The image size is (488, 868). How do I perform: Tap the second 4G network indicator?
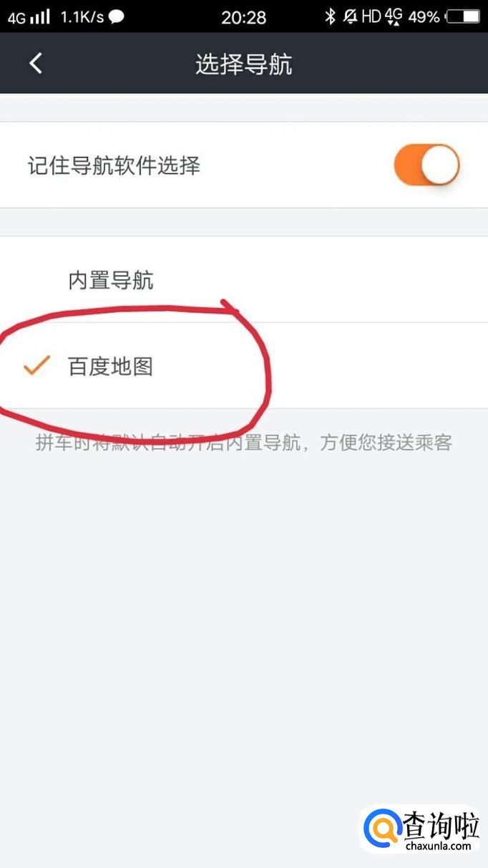[x=394, y=16]
